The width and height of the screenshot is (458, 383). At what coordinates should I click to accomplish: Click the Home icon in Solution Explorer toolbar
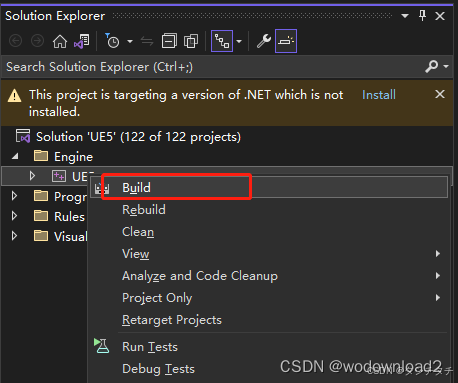point(60,41)
